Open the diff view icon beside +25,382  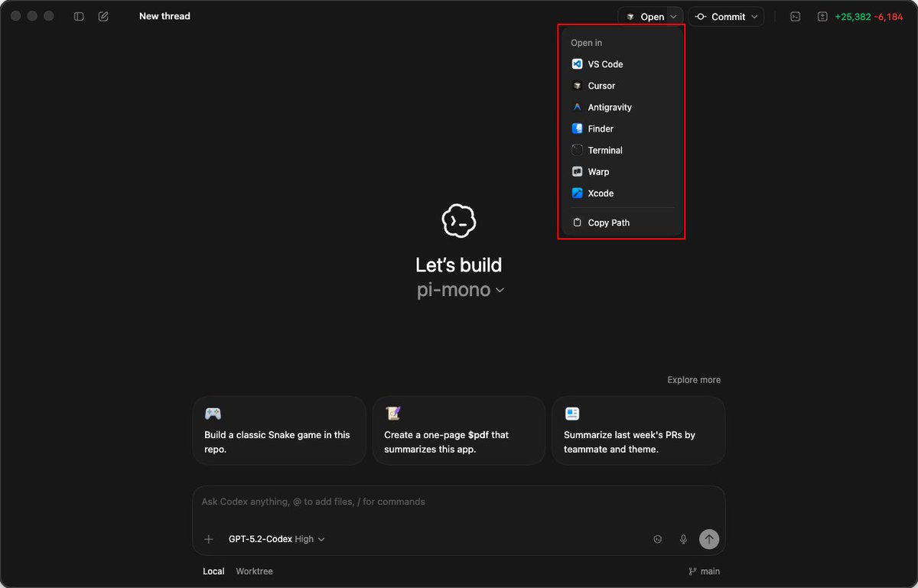click(x=822, y=16)
